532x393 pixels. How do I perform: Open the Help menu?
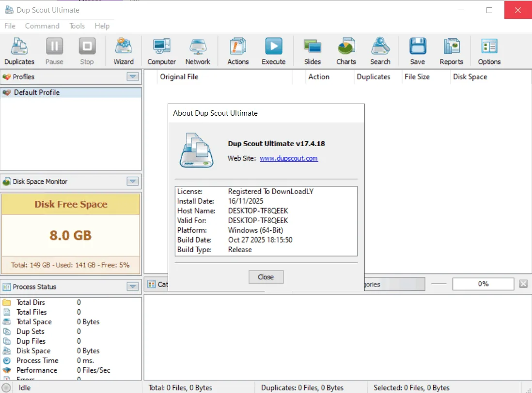[102, 26]
